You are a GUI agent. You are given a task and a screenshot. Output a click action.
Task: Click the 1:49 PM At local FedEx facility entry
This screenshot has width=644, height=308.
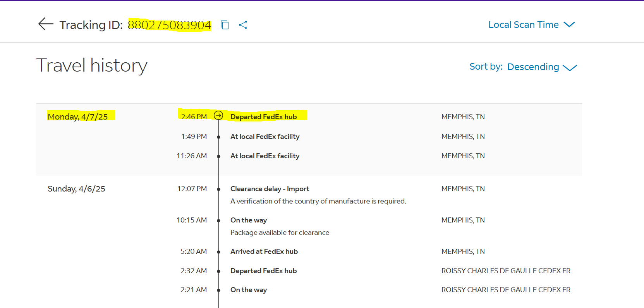click(265, 136)
